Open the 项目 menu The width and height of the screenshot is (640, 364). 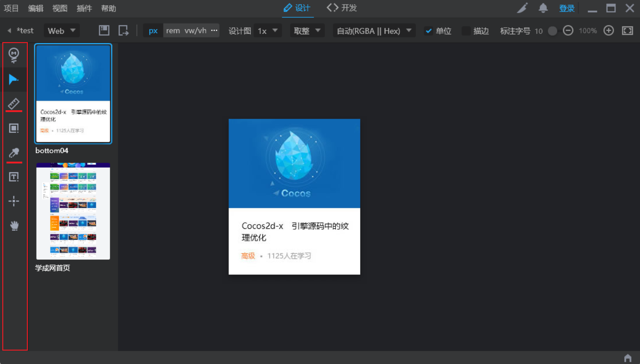[12, 8]
